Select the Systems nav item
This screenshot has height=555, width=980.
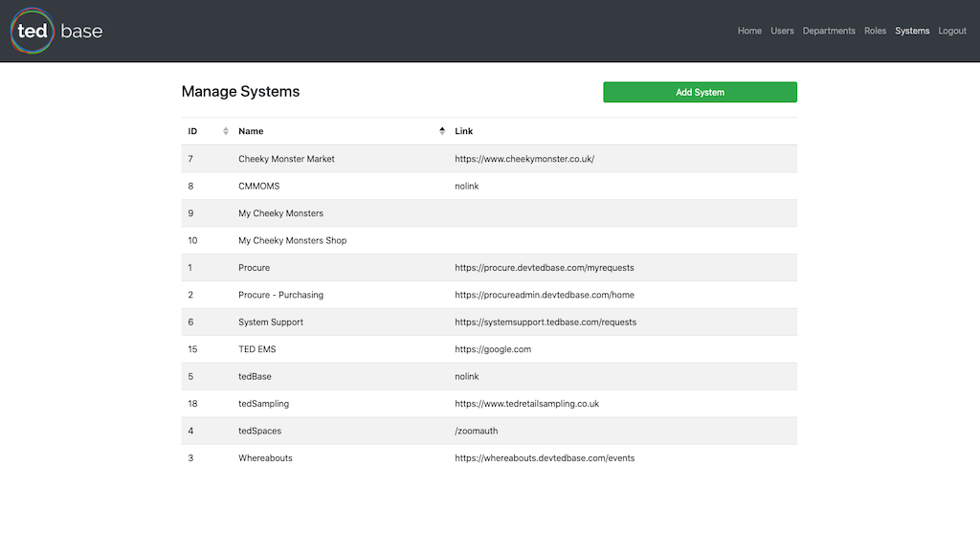[912, 31]
